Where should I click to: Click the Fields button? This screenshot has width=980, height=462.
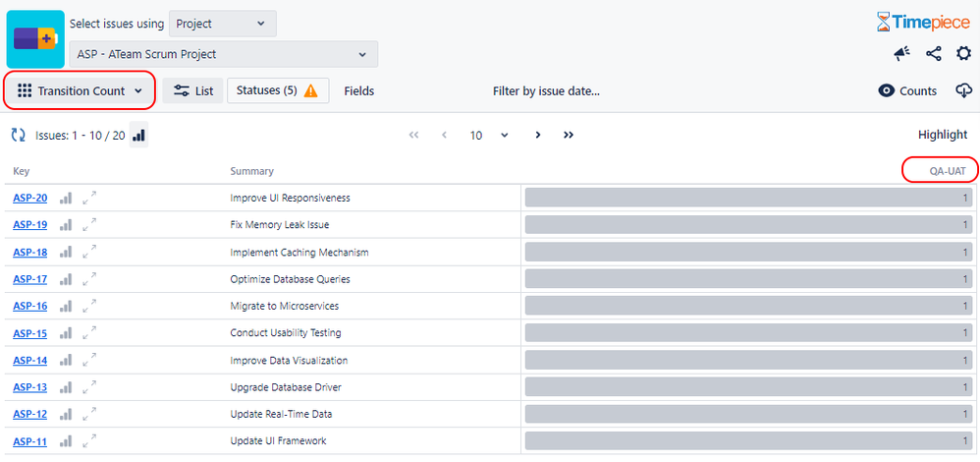click(359, 91)
